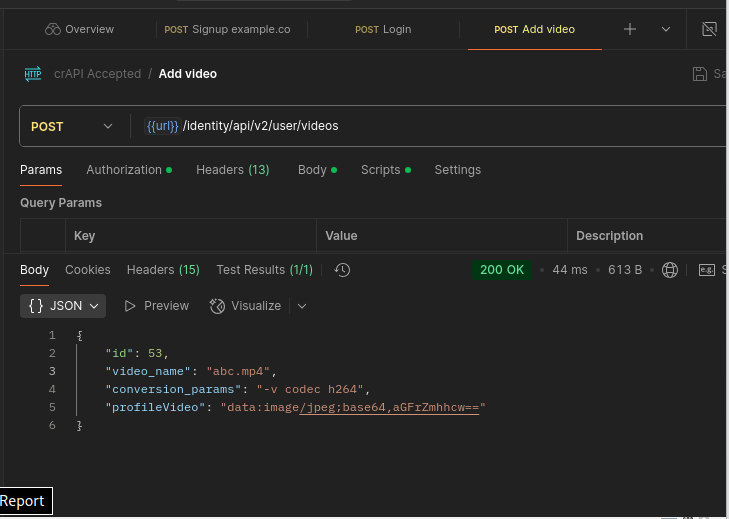Click the Save floppy disk icon
The width and height of the screenshot is (729, 519).
coord(700,74)
